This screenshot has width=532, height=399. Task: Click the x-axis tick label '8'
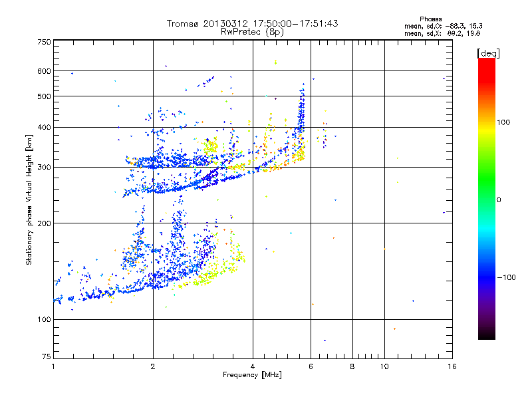coord(352,366)
